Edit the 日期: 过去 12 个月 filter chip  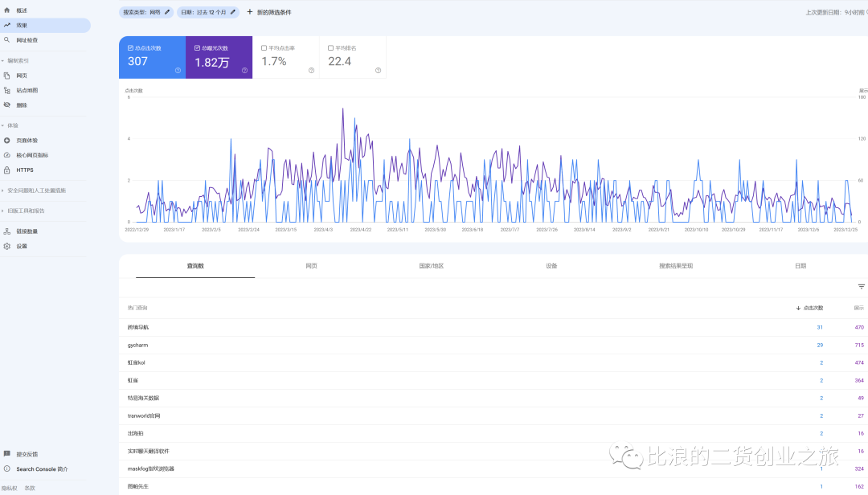coord(208,12)
